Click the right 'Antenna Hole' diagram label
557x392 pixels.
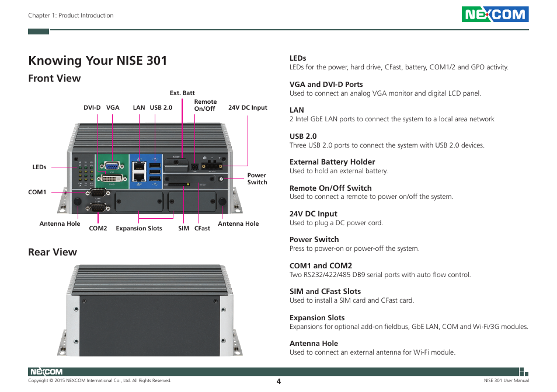[238, 223]
